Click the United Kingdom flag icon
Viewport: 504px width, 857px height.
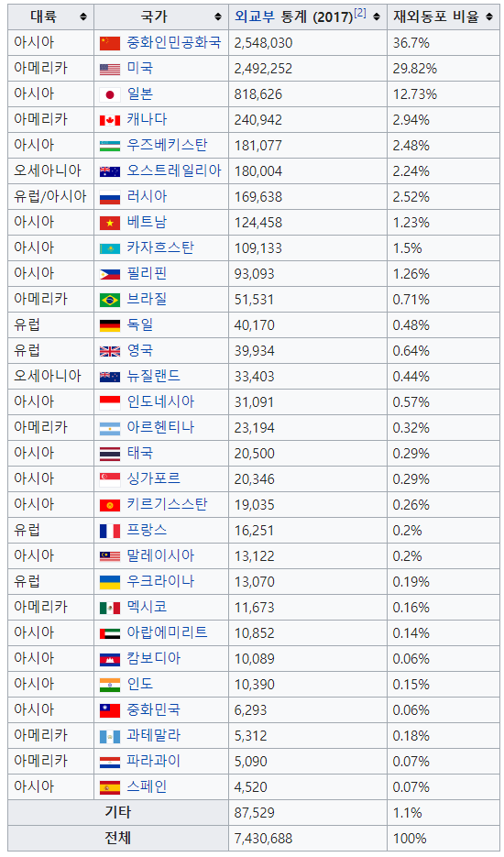(110, 351)
